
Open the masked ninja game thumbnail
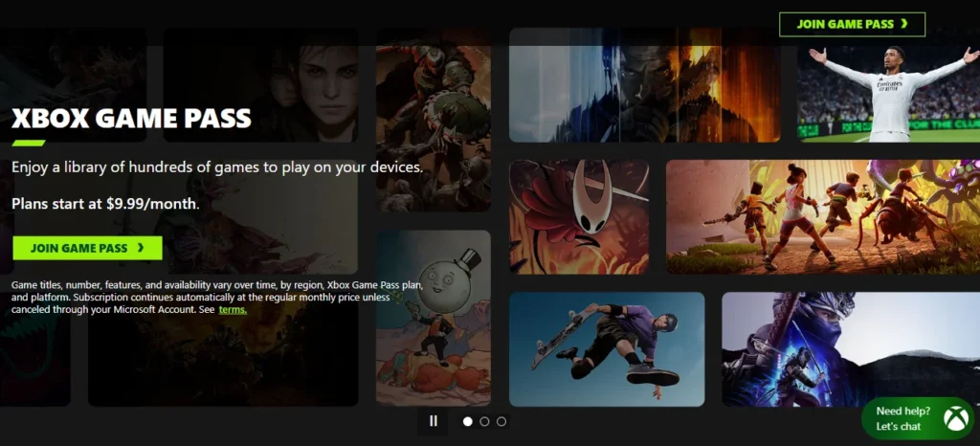point(851,349)
